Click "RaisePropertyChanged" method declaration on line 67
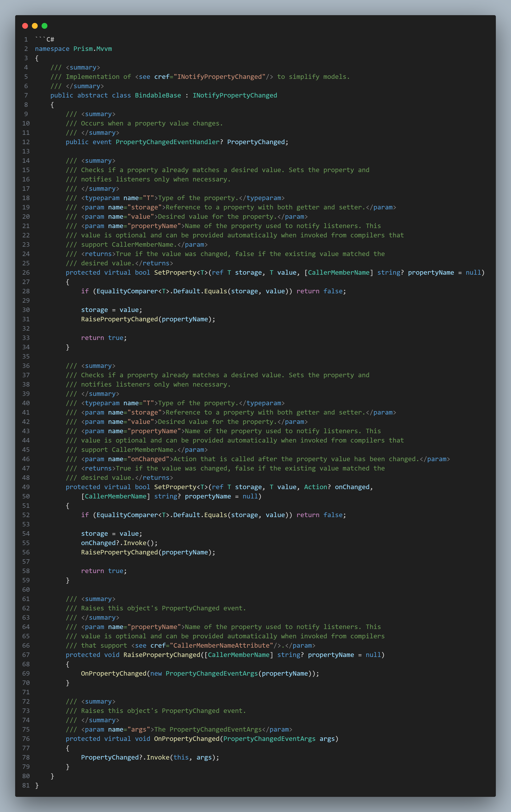Image resolution: width=511 pixels, height=812 pixels. 162,655
